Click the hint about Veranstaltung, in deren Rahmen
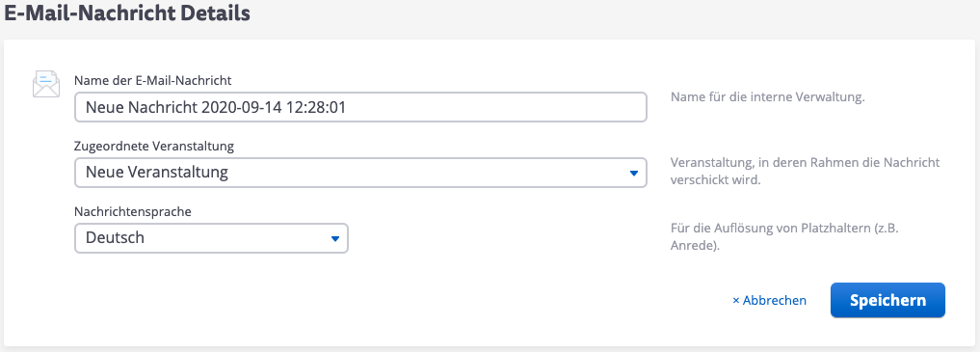The width and height of the screenshot is (980, 352). click(805, 172)
